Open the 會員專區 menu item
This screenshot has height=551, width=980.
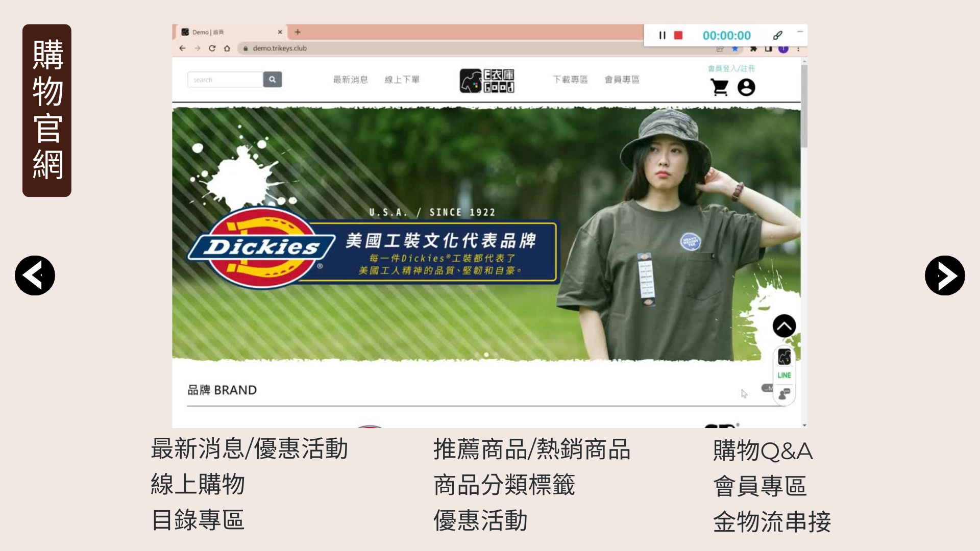622,80
